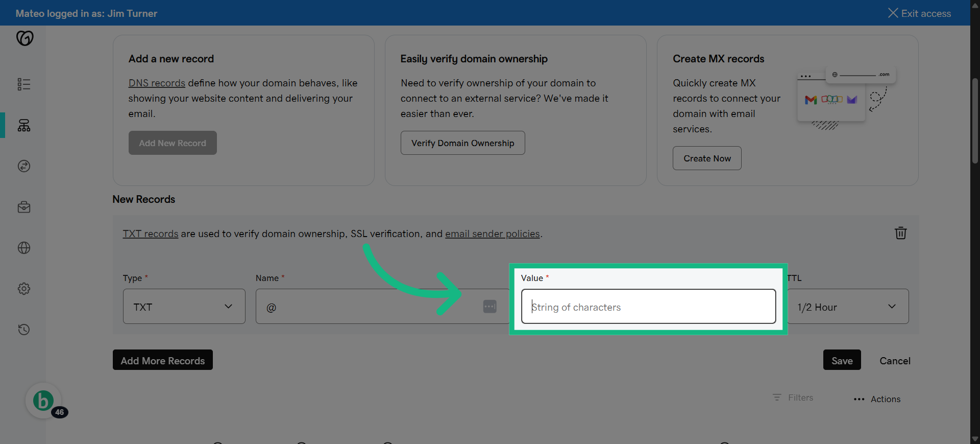Open the green b badge widget
This screenshot has height=444, width=980.
pyautogui.click(x=43, y=401)
